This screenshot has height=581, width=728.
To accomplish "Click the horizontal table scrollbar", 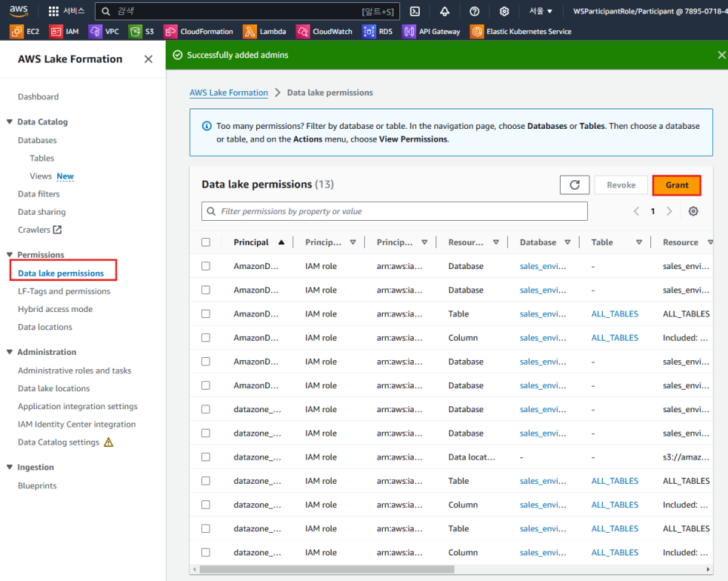I will click(x=326, y=570).
